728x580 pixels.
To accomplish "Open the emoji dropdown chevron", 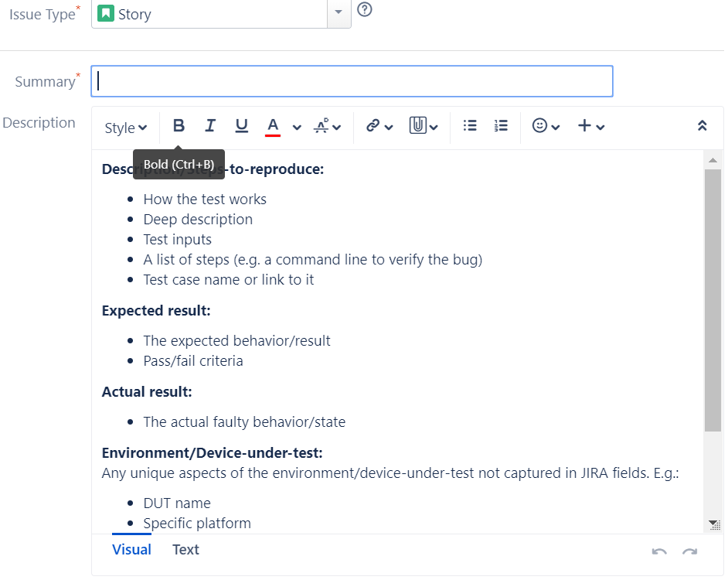I will click(556, 128).
